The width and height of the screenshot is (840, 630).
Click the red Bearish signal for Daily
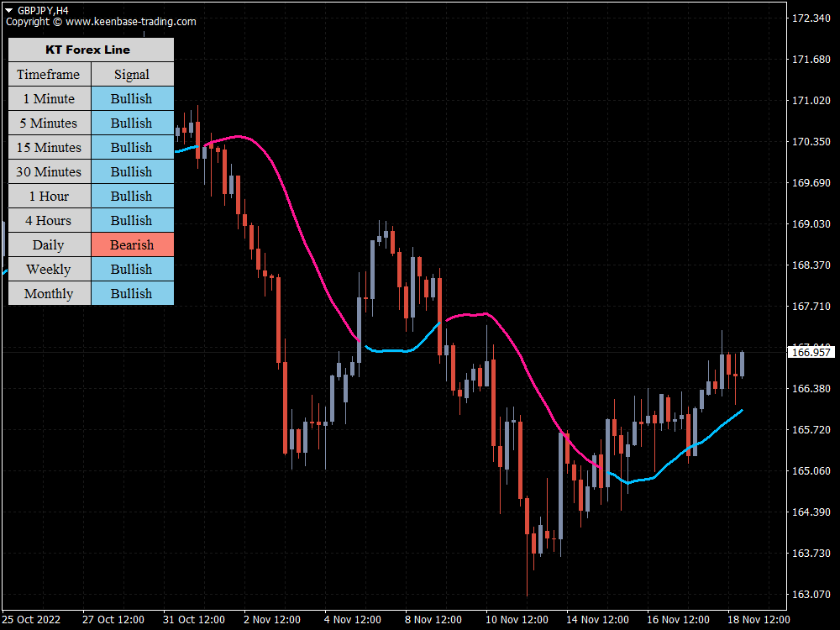coord(133,244)
